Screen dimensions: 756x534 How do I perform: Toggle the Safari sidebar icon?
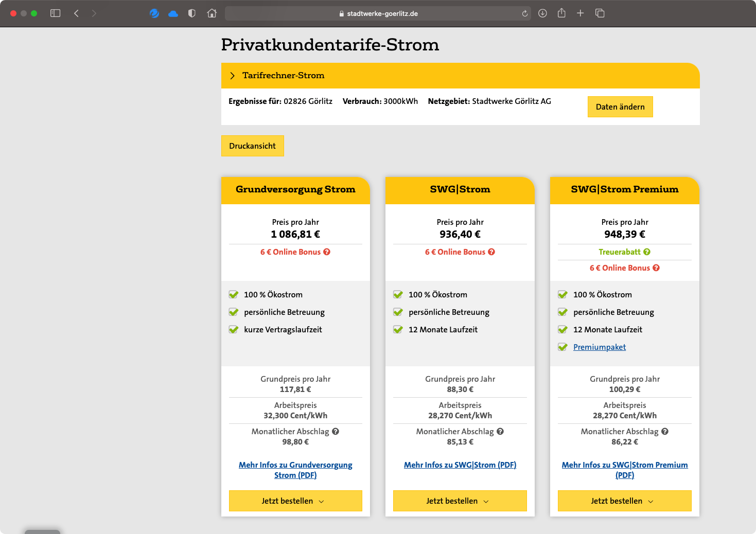(55, 13)
